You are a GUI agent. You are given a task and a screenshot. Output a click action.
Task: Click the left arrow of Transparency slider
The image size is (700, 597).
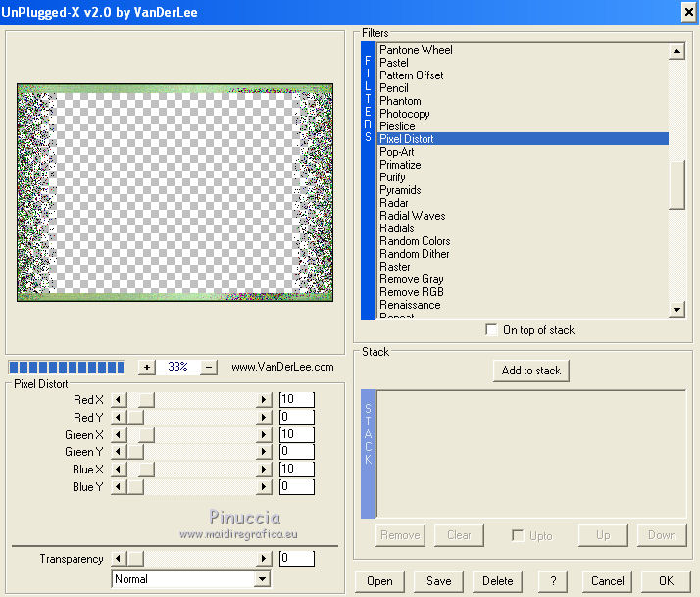click(x=119, y=558)
